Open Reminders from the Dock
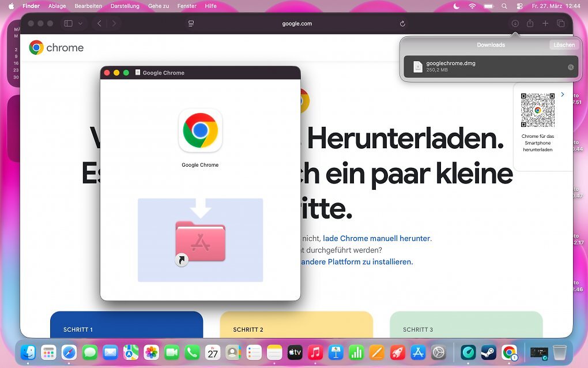The height and width of the screenshot is (368, 588). pos(254,352)
